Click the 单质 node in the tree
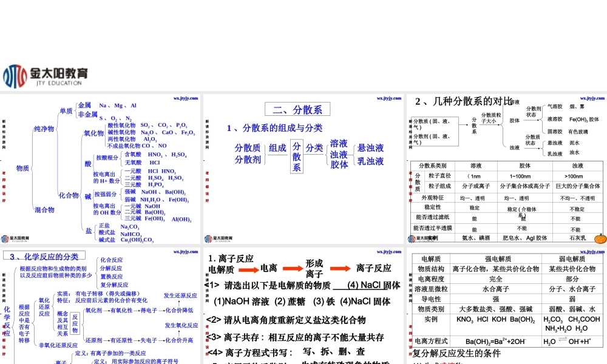 66,111
